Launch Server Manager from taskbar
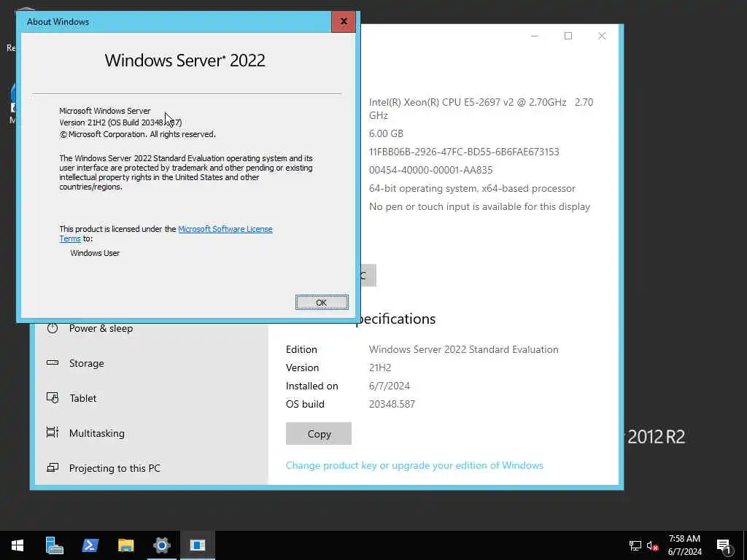The image size is (747, 560). click(54, 545)
